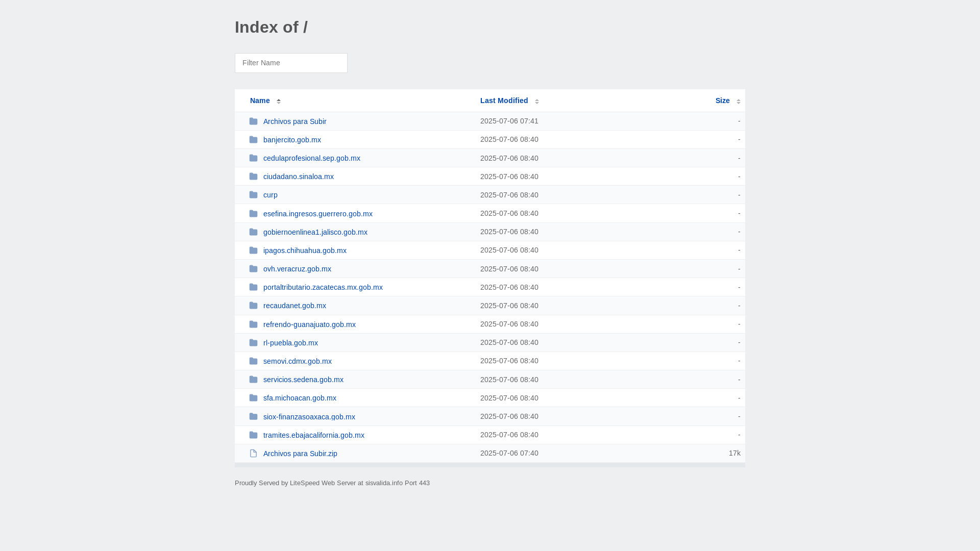The height and width of the screenshot is (551, 980).
Task: Click the sort arrows icon beside Name
Action: click(279, 101)
